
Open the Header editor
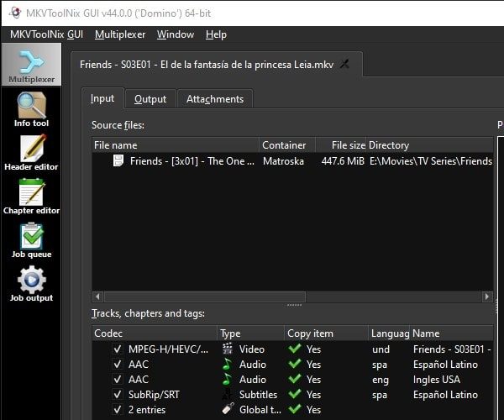31,153
